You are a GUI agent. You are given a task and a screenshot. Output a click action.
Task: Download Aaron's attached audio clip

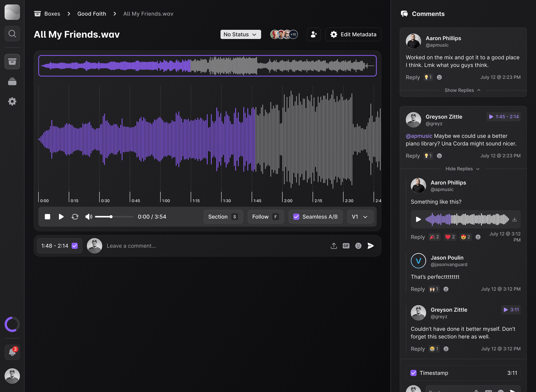[514, 220]
